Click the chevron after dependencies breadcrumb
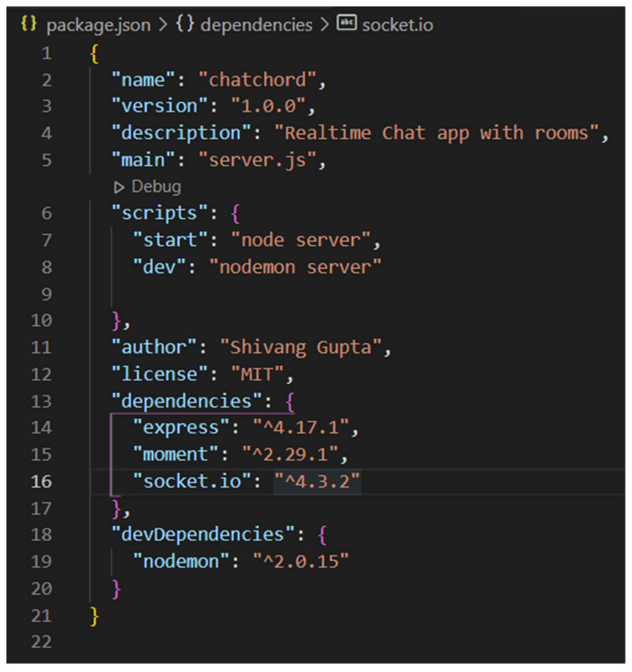The height and width of the screenshot is (672, 632). click(324, 25)
